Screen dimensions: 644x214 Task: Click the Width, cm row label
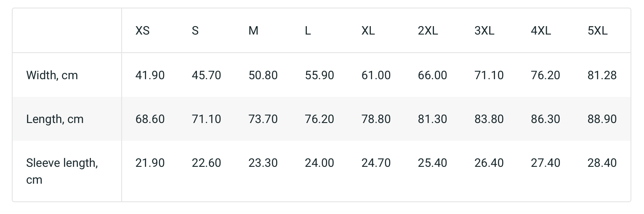click(52, 75)
